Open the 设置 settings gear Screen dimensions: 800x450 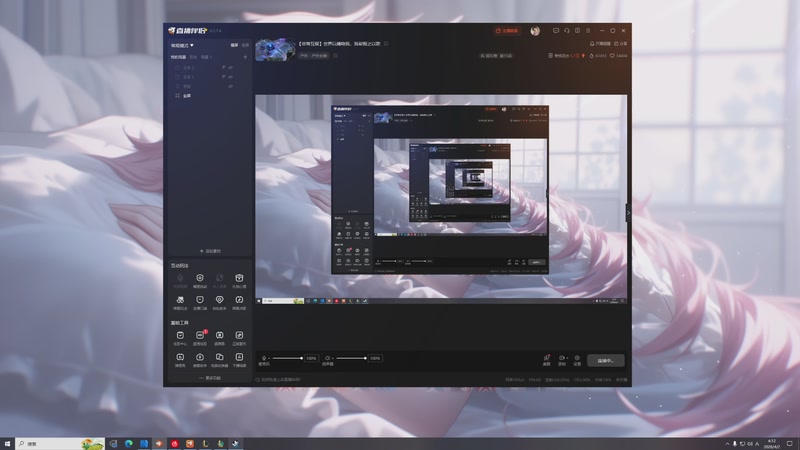[577, 360]
